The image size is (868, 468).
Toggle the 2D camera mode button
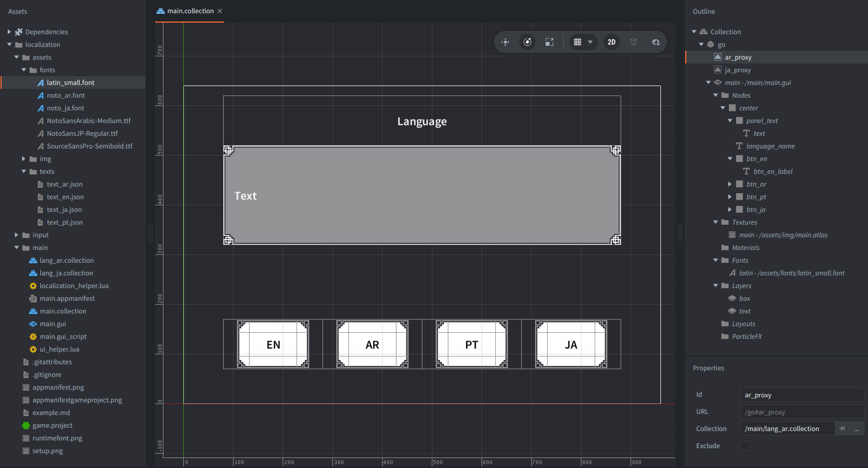[611, 42]
